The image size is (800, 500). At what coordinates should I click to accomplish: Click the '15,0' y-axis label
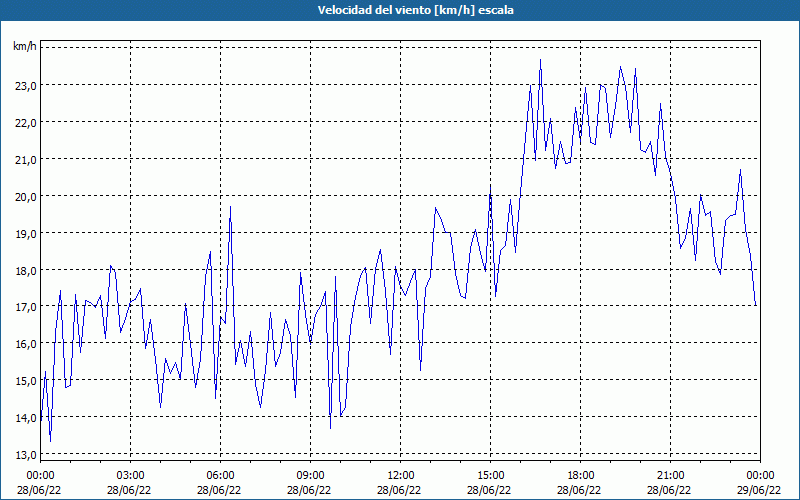point(26,381)
